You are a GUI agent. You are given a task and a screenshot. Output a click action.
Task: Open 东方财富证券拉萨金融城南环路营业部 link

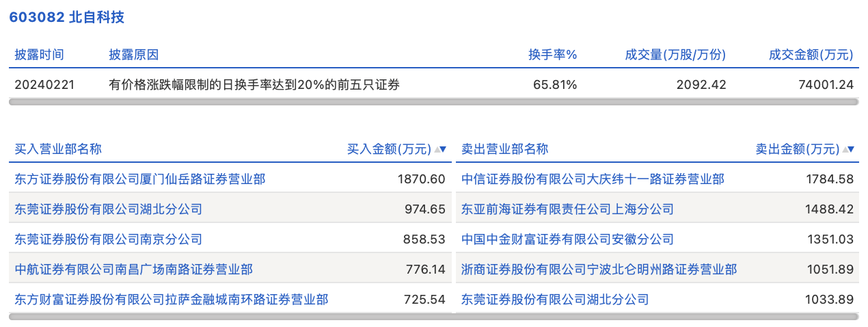[171, 300]
